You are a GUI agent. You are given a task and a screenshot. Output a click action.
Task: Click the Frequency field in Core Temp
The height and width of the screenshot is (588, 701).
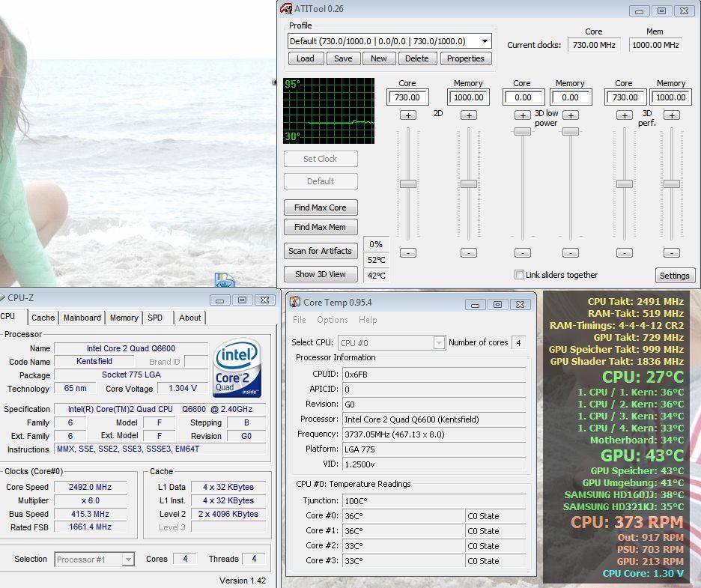434,434
